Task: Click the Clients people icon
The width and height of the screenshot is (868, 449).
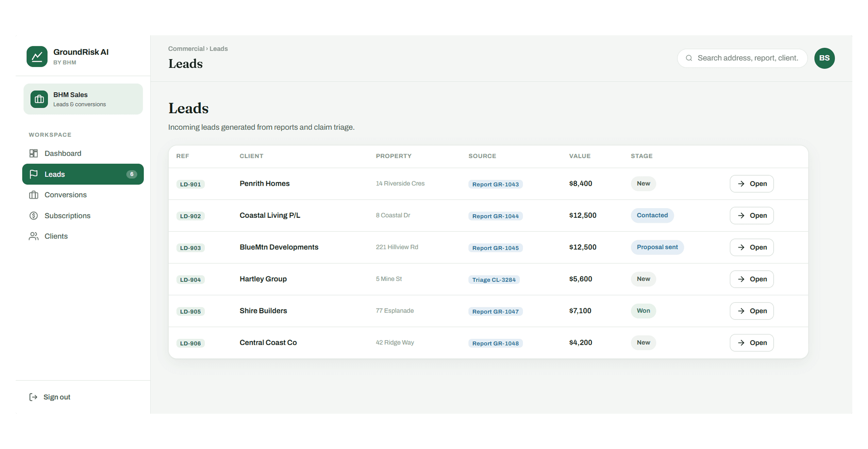Action: (x=33, y=237)
